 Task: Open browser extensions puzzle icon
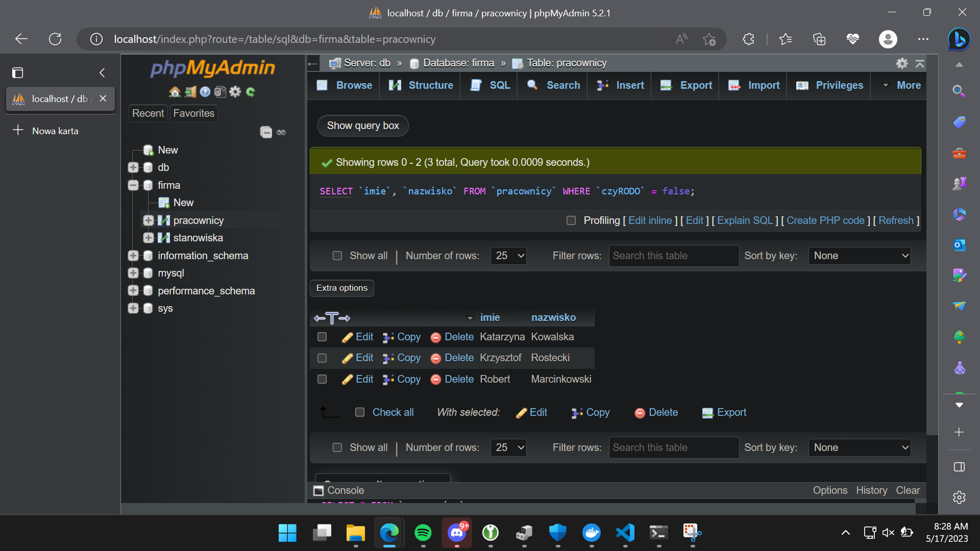coord(748,39)
